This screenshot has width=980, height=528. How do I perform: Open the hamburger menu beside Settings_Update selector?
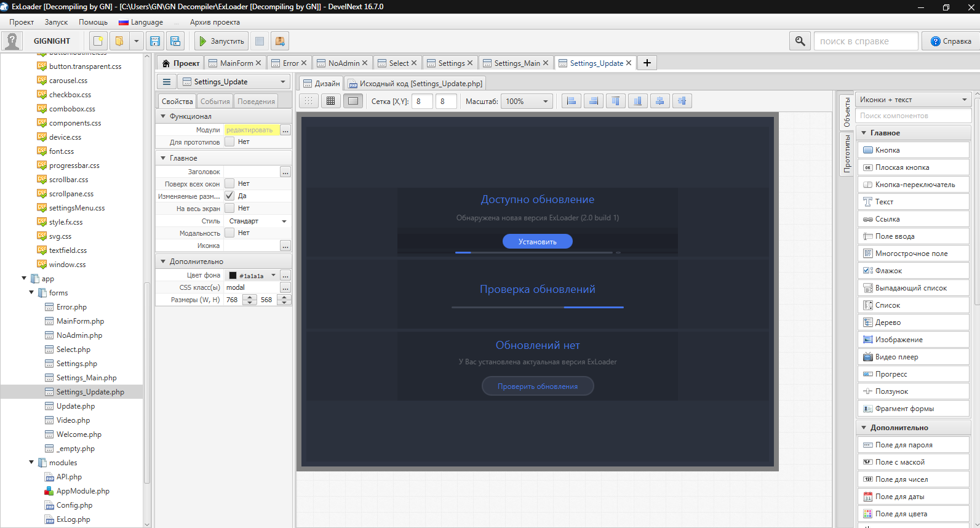coord(166,82)
